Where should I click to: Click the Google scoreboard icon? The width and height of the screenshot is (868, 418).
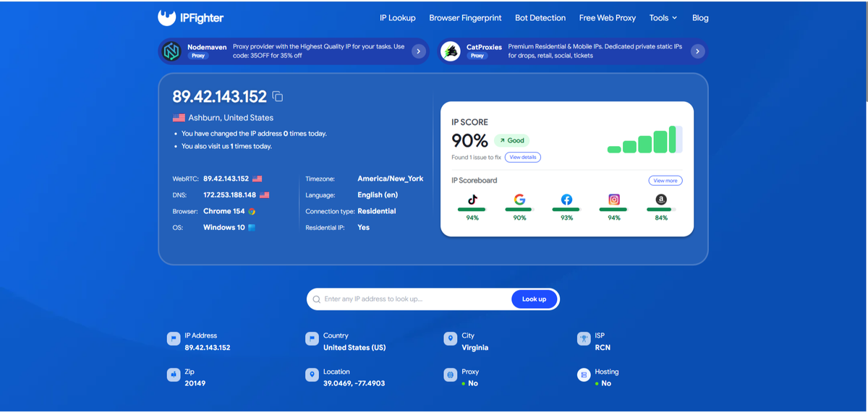(519, 200)
